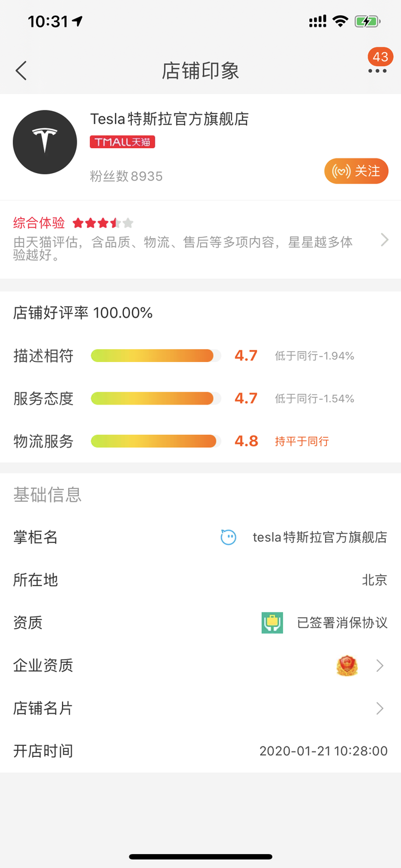
Task: Tap the blue Wangwang chat icon
Action: tap(228, 537)
